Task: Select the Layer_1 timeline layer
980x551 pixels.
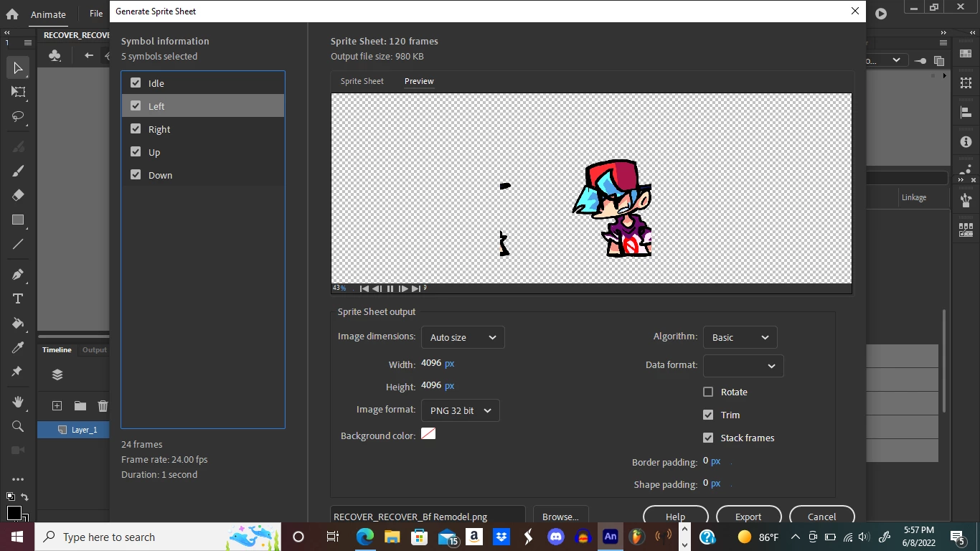Action: 73,430
